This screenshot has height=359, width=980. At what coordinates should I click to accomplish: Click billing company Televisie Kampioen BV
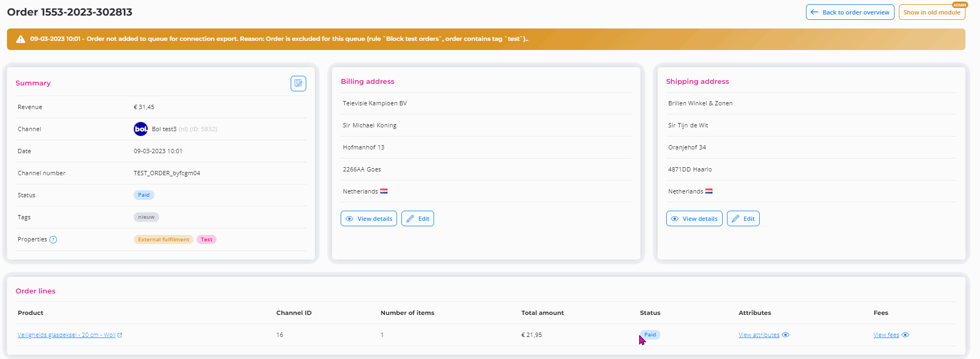point(375,103)
